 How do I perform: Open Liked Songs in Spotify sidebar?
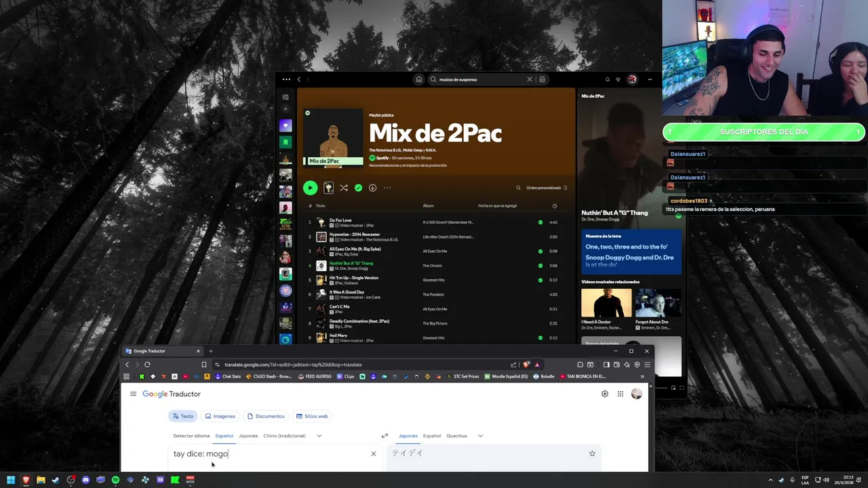tap(285, 125)
